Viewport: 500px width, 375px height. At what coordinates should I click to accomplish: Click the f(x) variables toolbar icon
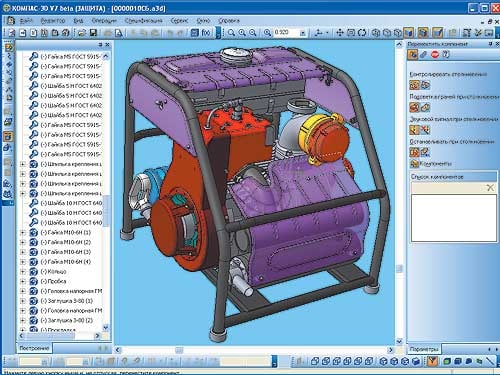point(206,33)
